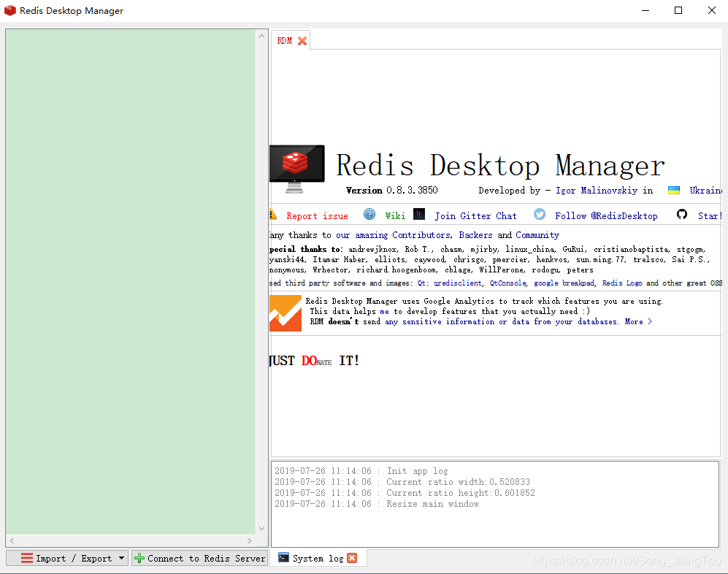Click Version 0.8.3.3850 text
This screenshot has width=728, height=574.
(x=392, y=191)
